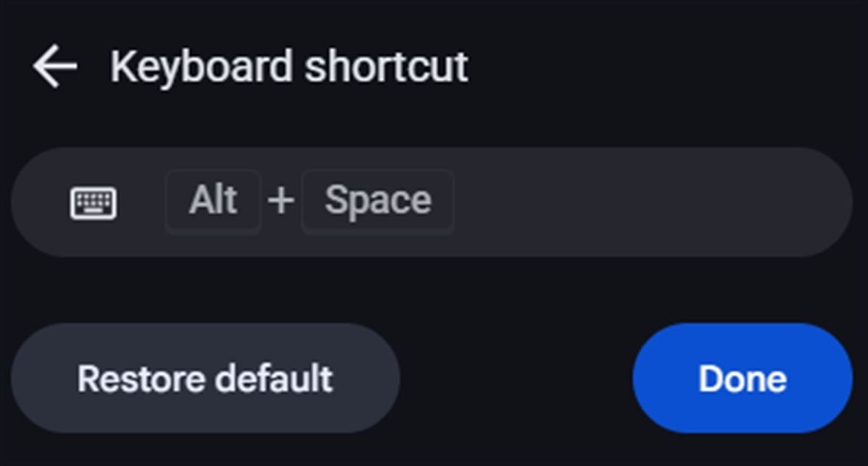Reset the shortcut to its default

[x=208, y=377]
